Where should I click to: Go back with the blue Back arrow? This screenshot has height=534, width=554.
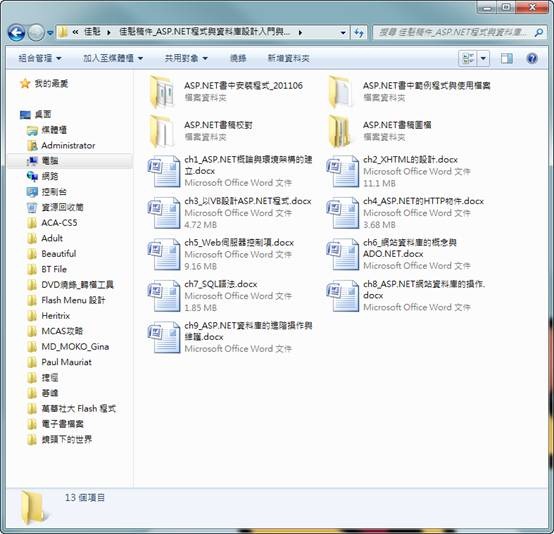point(16,33)
